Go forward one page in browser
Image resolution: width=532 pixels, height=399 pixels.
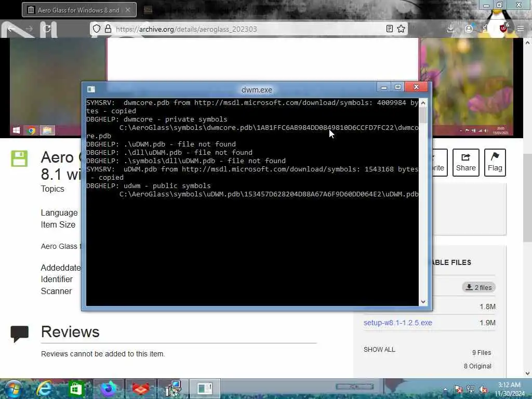[30, 29]
